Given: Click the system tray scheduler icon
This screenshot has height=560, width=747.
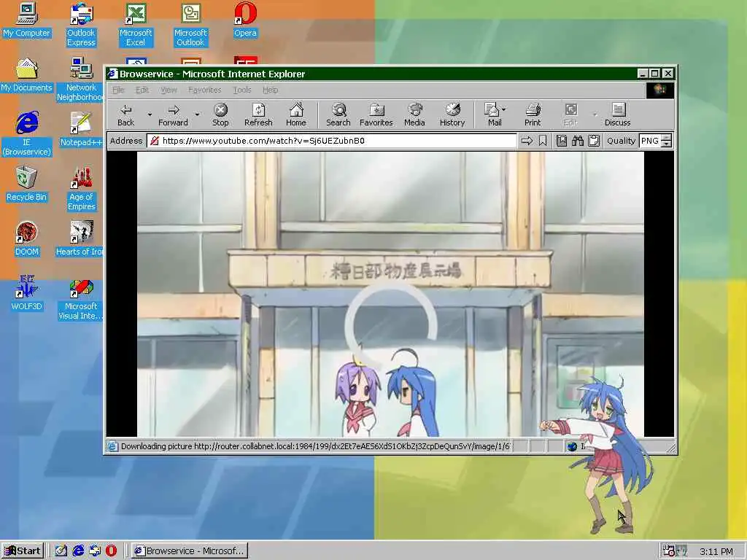Looking at the screenshot, I should tap(669, 551).
